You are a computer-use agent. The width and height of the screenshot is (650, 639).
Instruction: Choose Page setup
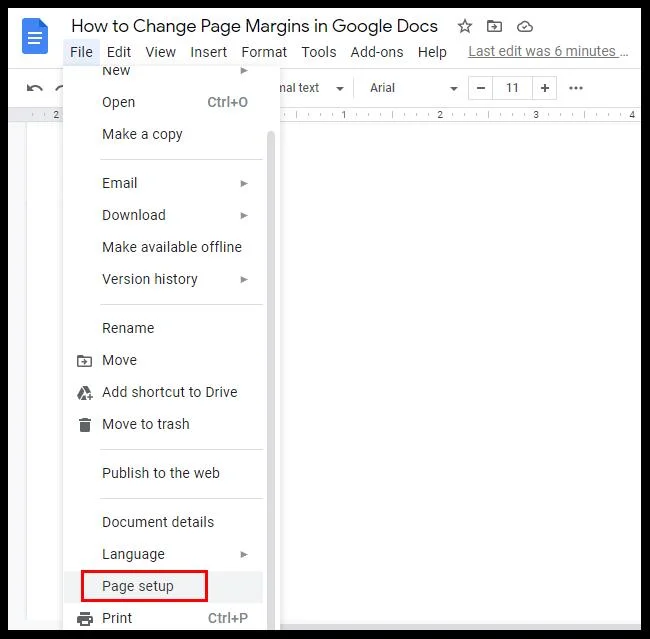pos(165,586)
